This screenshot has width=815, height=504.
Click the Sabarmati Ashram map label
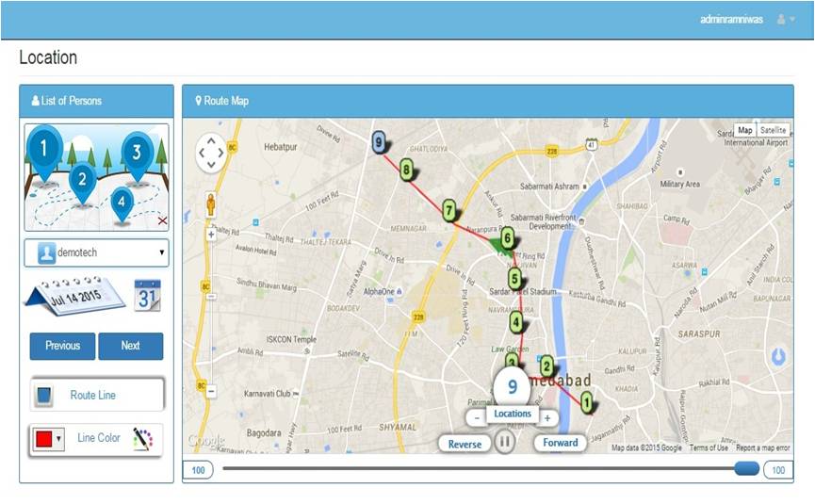[549, 186]
